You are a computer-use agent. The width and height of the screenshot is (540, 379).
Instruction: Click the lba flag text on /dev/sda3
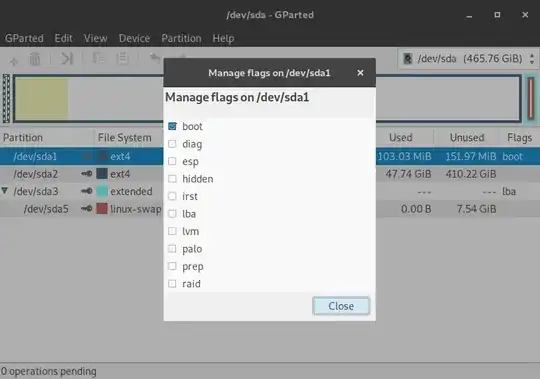tap(509, 191)
